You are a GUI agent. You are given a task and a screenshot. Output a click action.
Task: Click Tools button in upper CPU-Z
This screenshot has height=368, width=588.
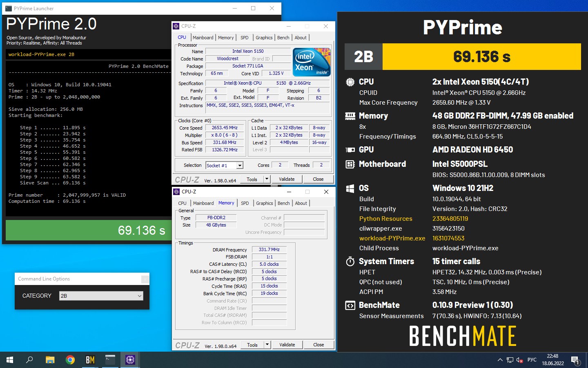pos(252,179)
